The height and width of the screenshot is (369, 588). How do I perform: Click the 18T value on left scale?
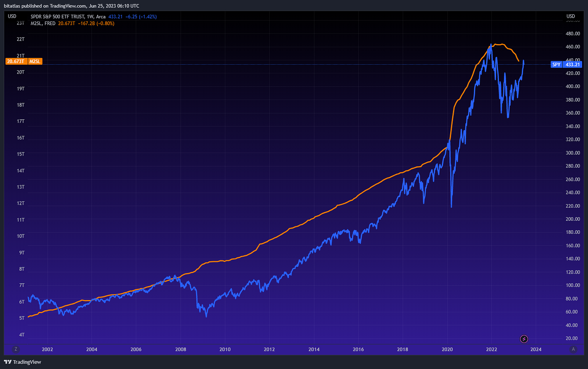21,105
